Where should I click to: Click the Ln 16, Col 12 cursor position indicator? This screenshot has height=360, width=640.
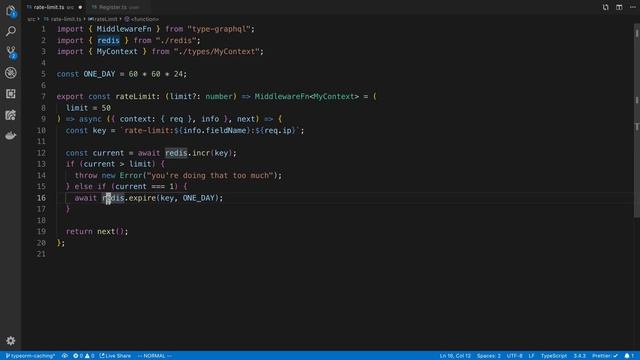(x=455, y=356)
